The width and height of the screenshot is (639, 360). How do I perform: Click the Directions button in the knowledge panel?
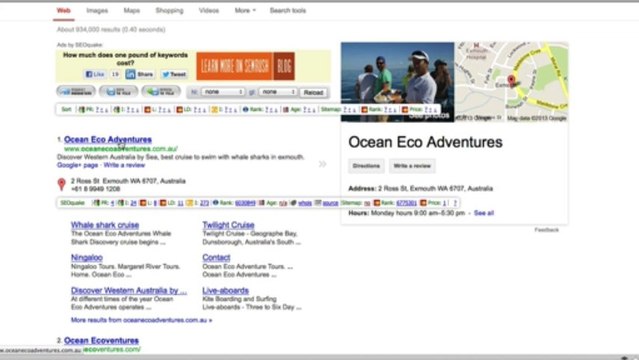pyautogui.click(x=366, y=166)
